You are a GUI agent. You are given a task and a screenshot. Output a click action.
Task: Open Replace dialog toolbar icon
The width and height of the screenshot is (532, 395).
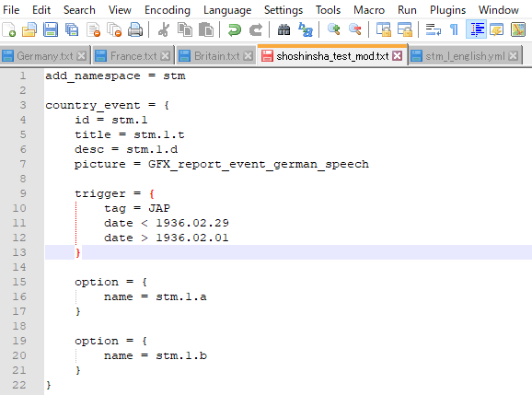pos(306,29)
